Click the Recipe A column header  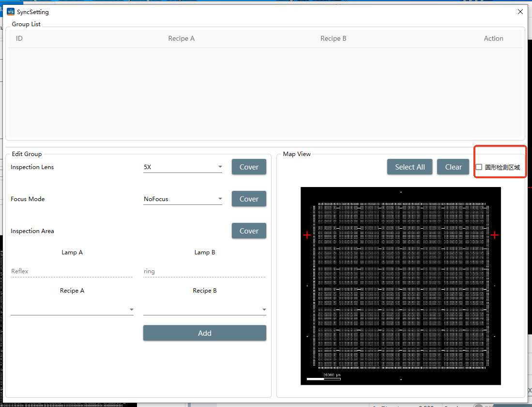click(x=182, y=38)
